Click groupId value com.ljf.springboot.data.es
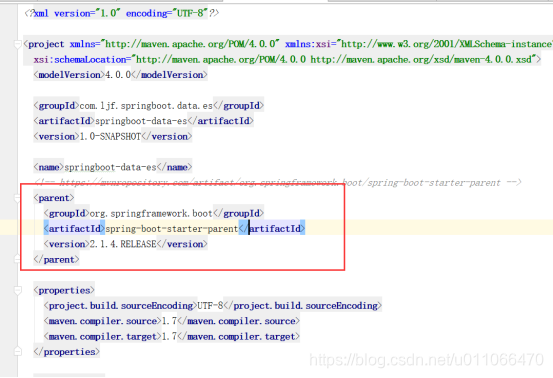The height and width of the screenshot is (378, 553). click(146, 106)
